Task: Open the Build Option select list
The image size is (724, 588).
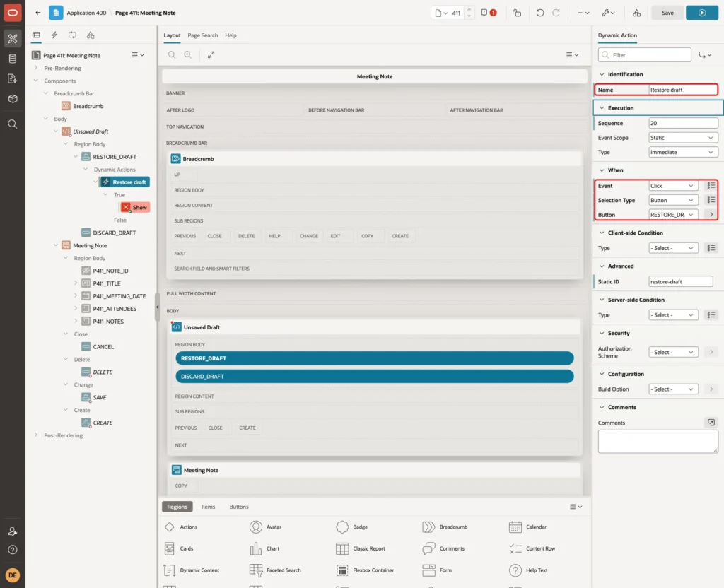Action: click(673, 389)
